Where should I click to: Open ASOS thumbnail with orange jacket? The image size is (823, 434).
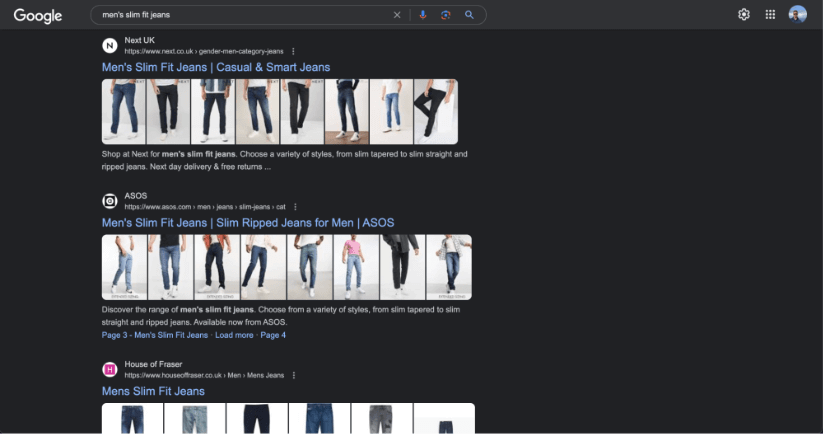(217, 267)
